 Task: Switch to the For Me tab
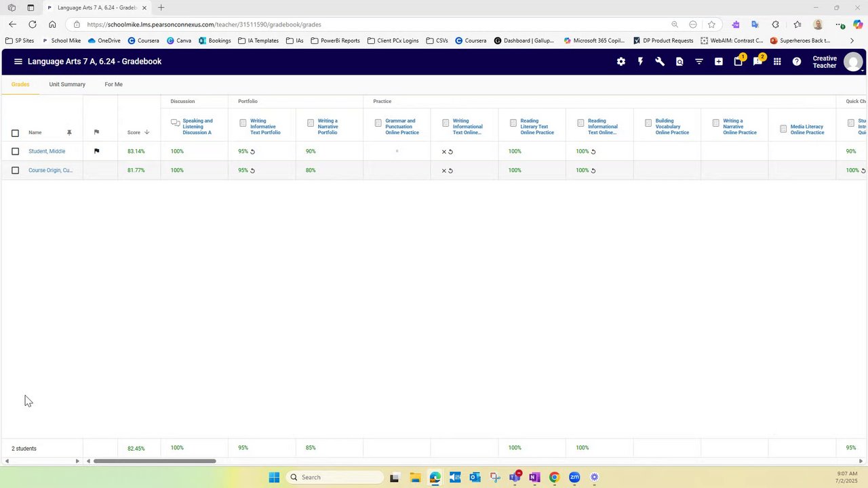[x=113, y=85]
